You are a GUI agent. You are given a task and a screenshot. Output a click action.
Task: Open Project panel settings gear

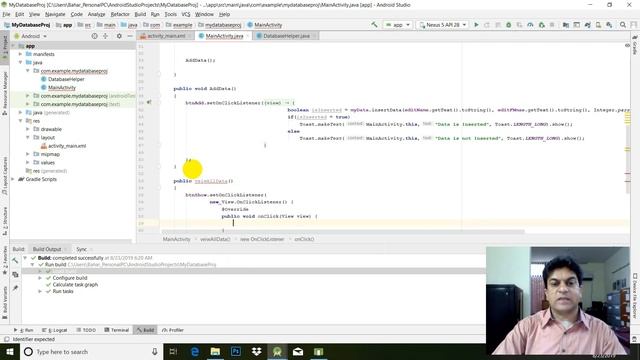click(119, 36)
